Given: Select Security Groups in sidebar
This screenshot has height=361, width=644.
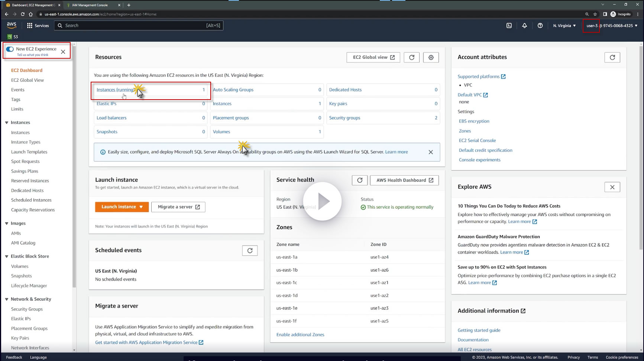Looking at the screenshot, I should (27, 309).
